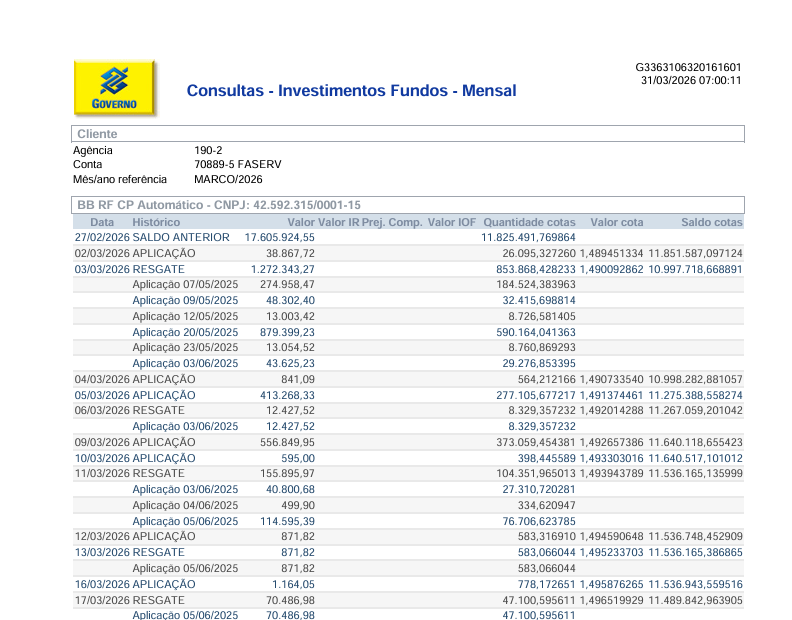The image size is (792, 620).
Task: Select the value 595,00
Action: point(298,458)
